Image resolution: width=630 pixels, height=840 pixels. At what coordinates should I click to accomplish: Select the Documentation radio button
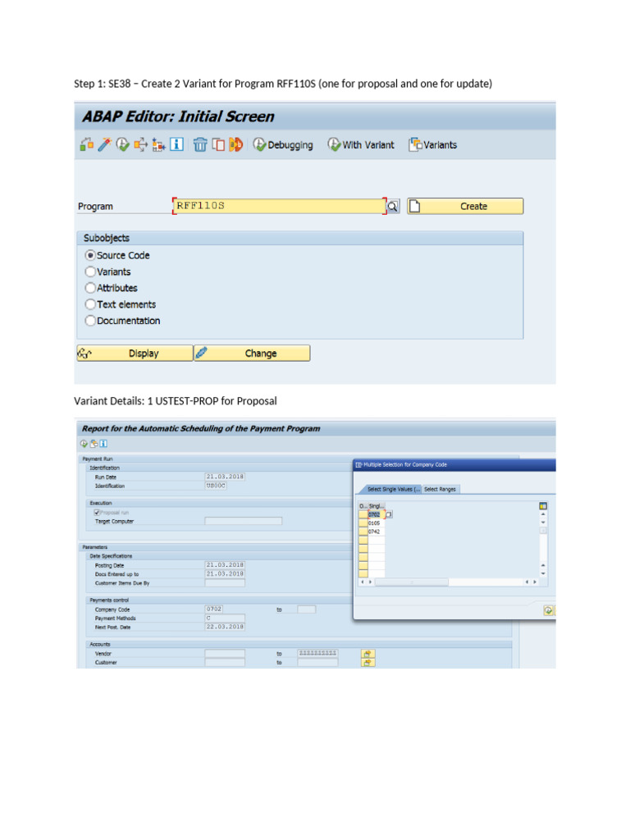point(90,321)
